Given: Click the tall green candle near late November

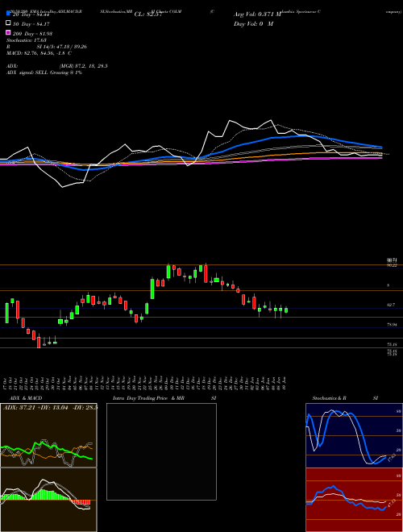Looking at the screenshot, I should point(152,289).
